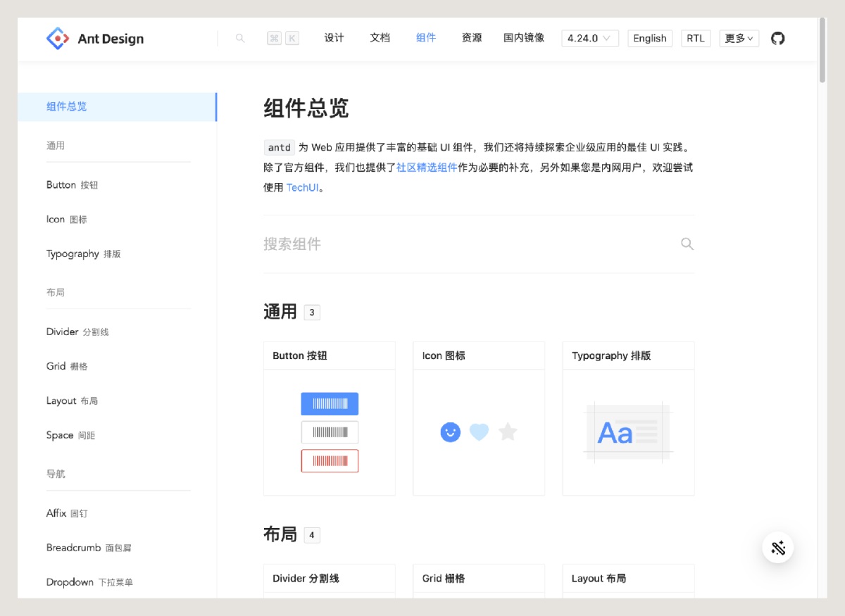This screenshot has width=845, height=616.
Task: Switch language with English button
Action: tap(650, 38)
